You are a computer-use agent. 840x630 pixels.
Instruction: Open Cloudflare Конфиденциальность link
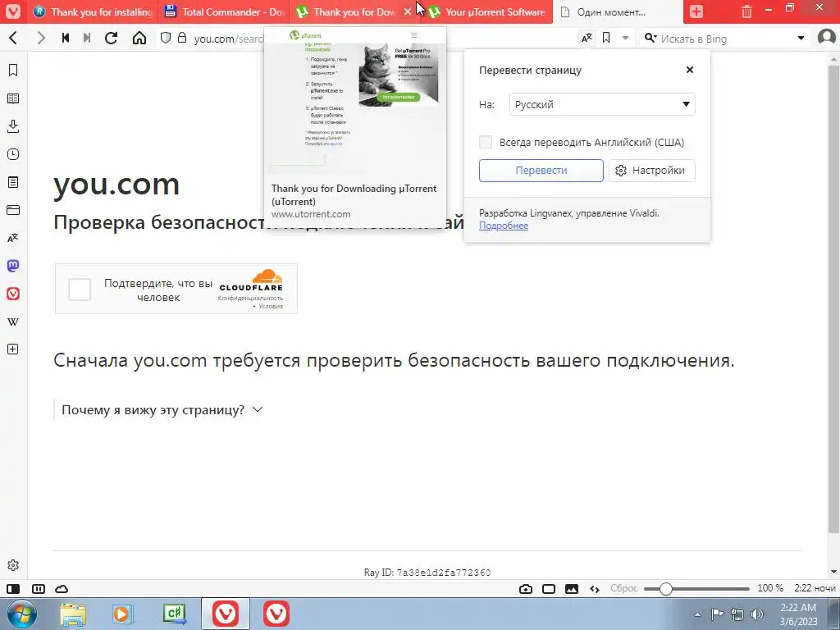click(x=250, y=298)
